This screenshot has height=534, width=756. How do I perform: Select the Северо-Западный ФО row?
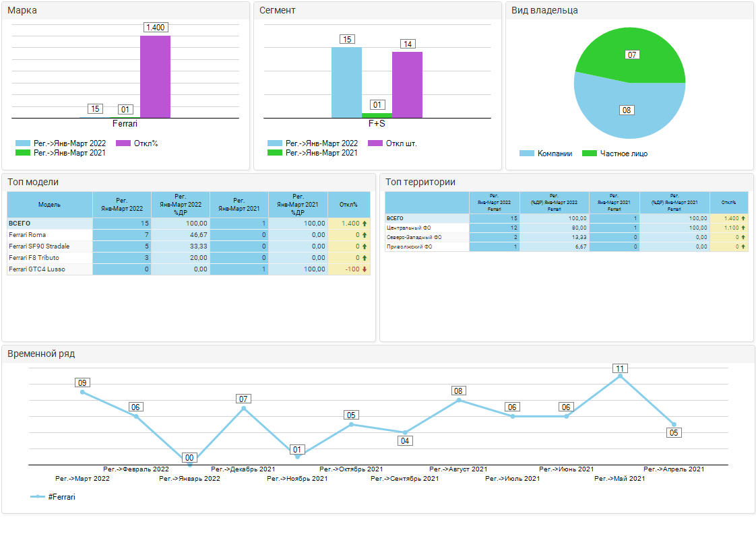tap(414, 238)
